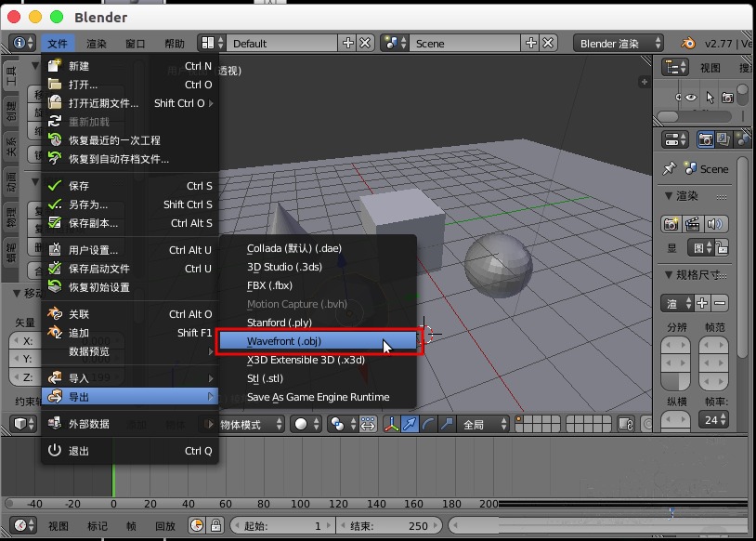Open screen layout selector icon
This screenshot has height=541, width=756.
212,44
